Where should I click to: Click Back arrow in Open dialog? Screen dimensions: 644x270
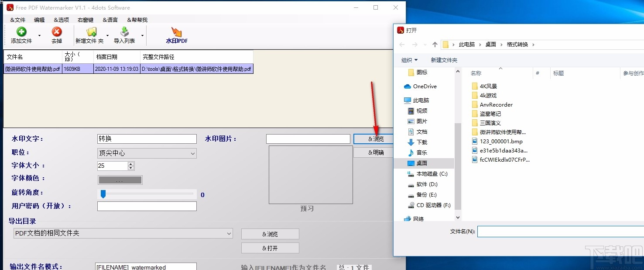(x=402, y=45)
